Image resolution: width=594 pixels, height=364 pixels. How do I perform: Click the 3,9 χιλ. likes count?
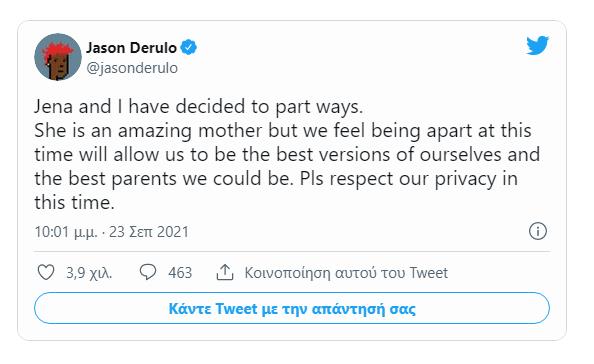tap(89, 273)
